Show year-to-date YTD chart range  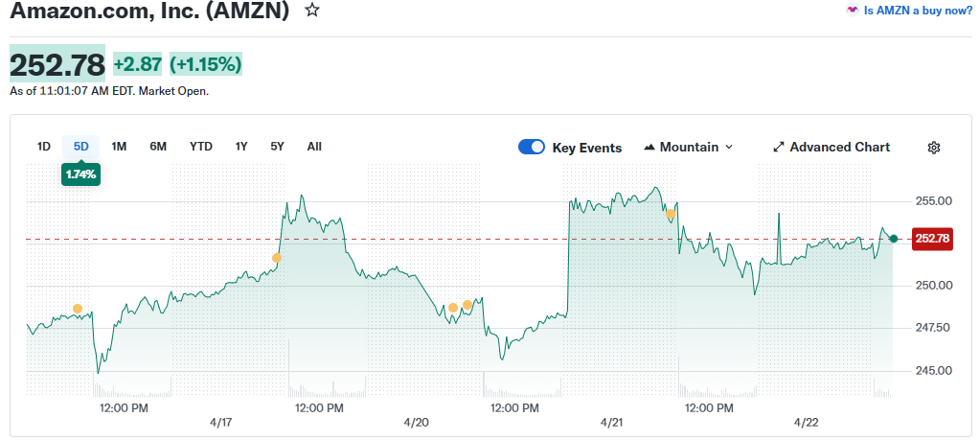(201, 147)
